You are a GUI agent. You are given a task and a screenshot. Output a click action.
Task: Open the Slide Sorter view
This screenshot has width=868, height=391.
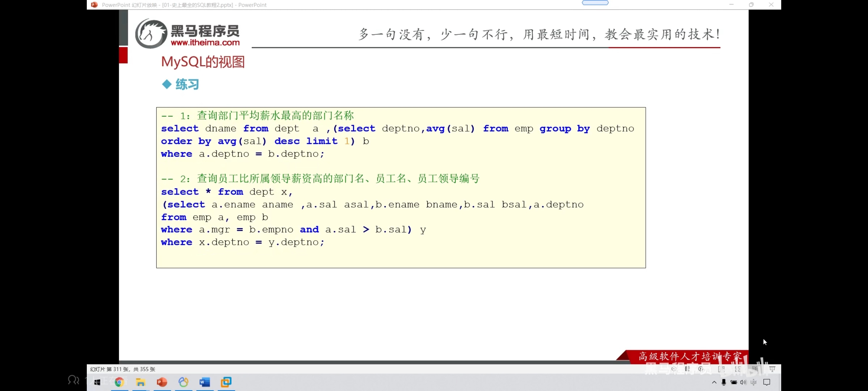pos(738,369)
